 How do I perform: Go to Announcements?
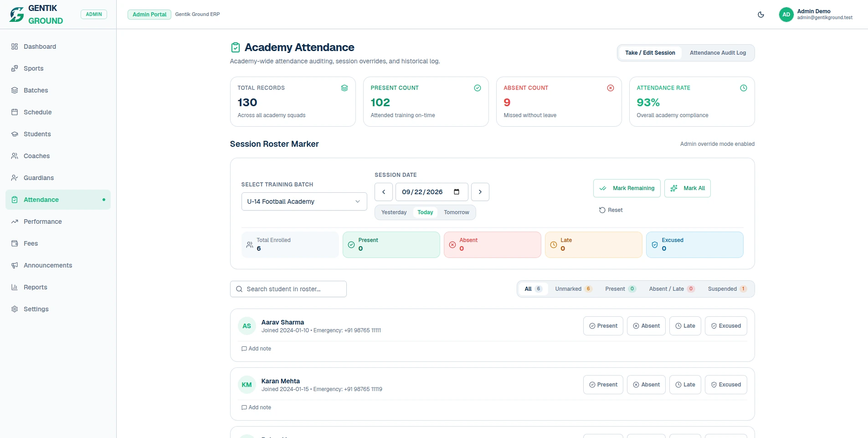[x=58, y=265]
